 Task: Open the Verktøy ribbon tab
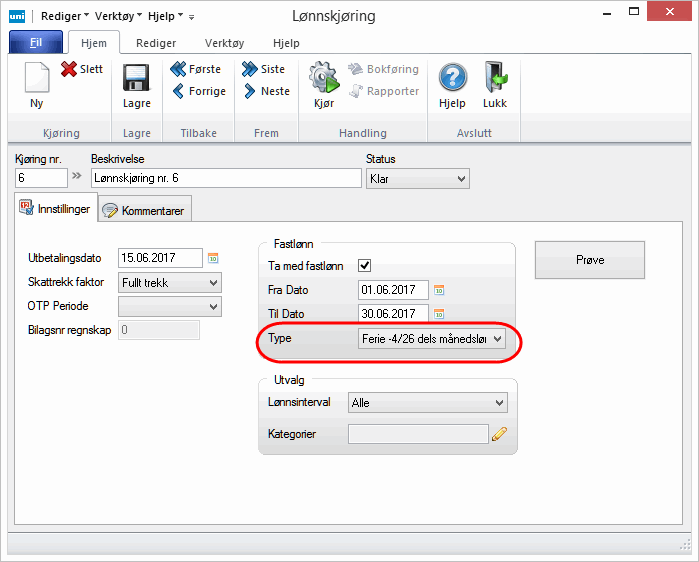(223, 43)
